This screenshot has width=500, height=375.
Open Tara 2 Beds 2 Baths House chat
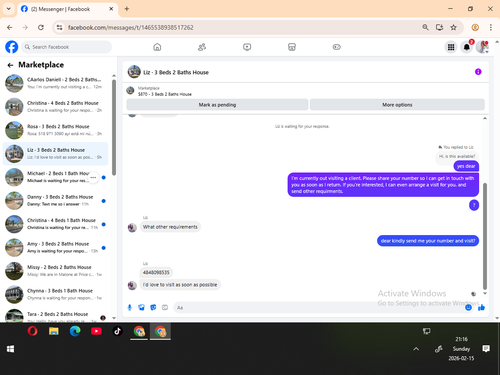coord(55,315)
